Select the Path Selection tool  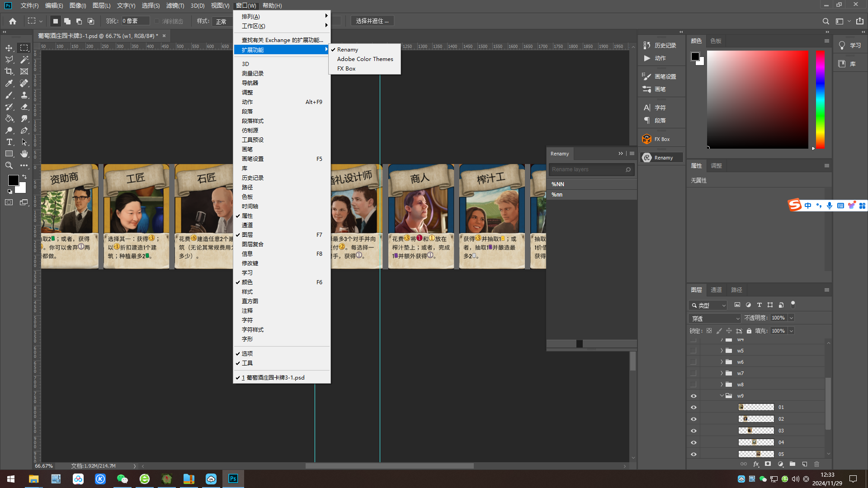tap(24, 142)
